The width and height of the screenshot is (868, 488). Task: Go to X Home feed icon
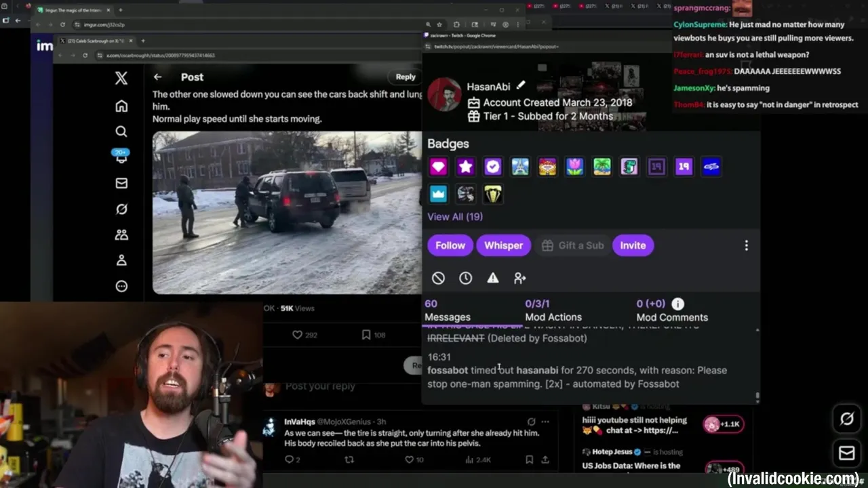[121, 106]
